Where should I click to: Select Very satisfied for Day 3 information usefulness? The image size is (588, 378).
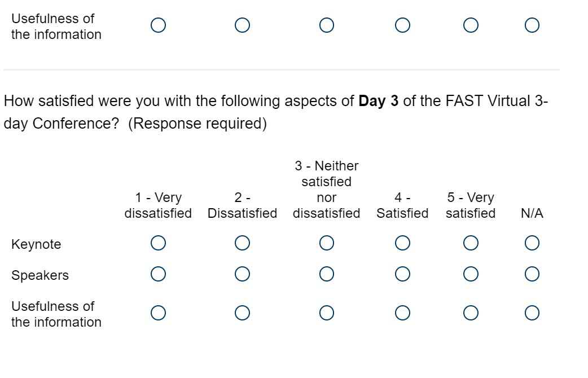pos(471,313)
